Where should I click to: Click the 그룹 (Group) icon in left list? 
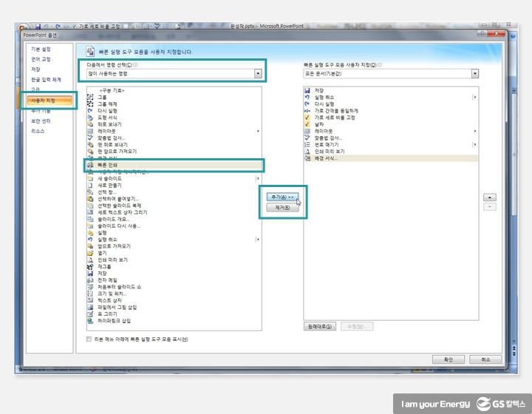click(89, 97)
